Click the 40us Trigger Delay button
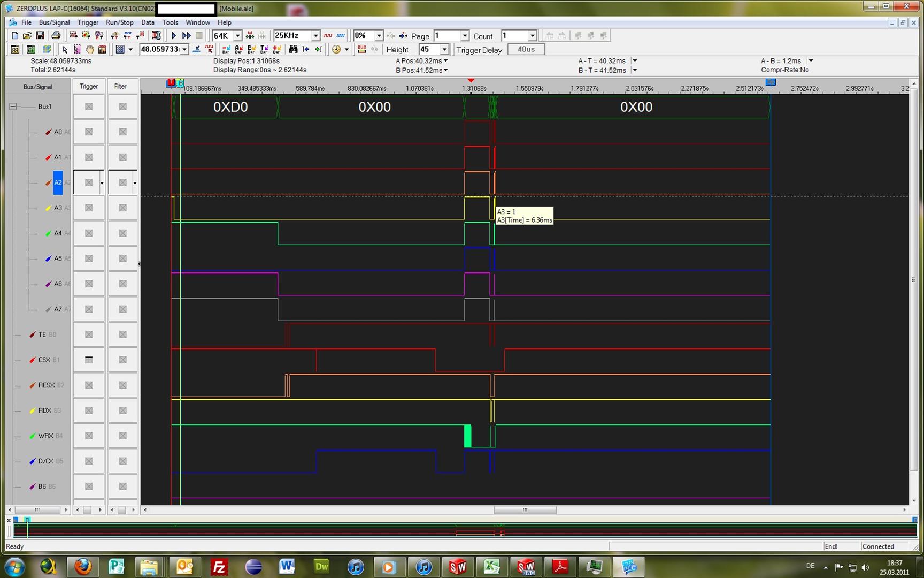The width and height of the screenshot is (924, 578). 526,49
